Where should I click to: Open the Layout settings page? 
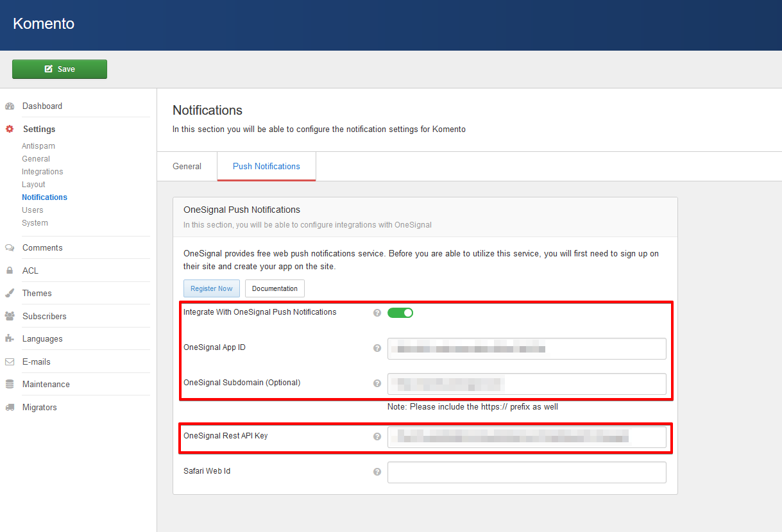pos(33,185)
